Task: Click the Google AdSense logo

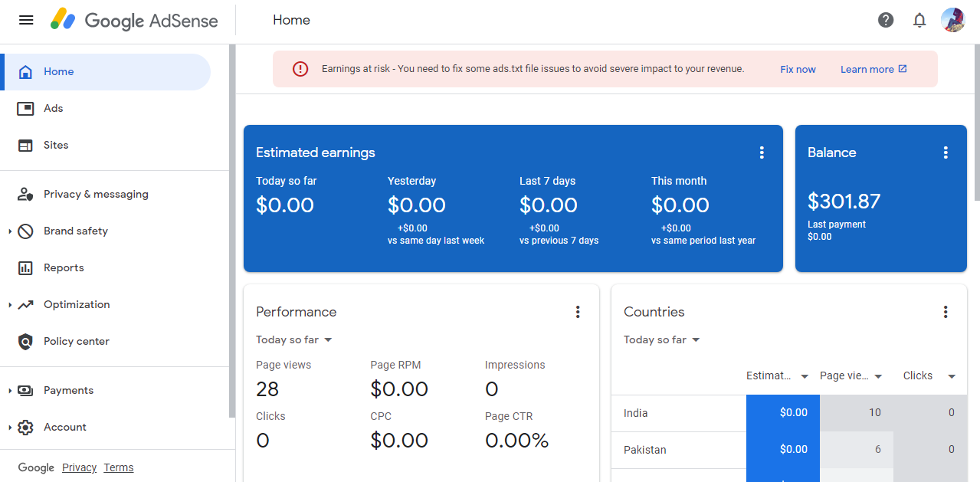Action: click(134, 20)
